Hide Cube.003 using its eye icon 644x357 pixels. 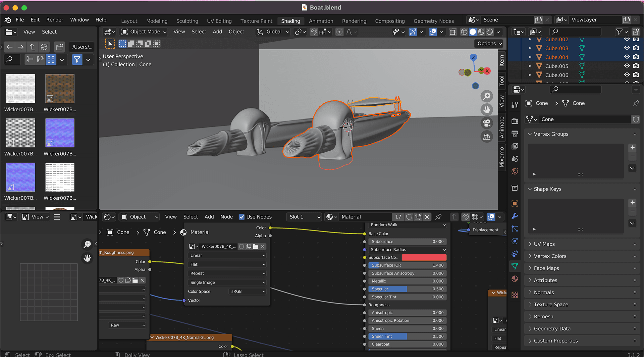627,48
